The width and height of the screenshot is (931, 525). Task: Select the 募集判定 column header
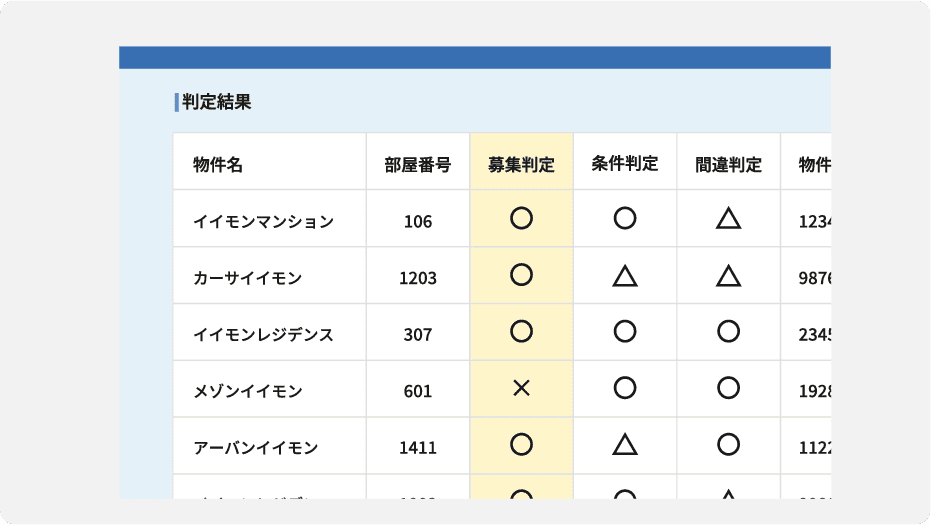(521, 165)
